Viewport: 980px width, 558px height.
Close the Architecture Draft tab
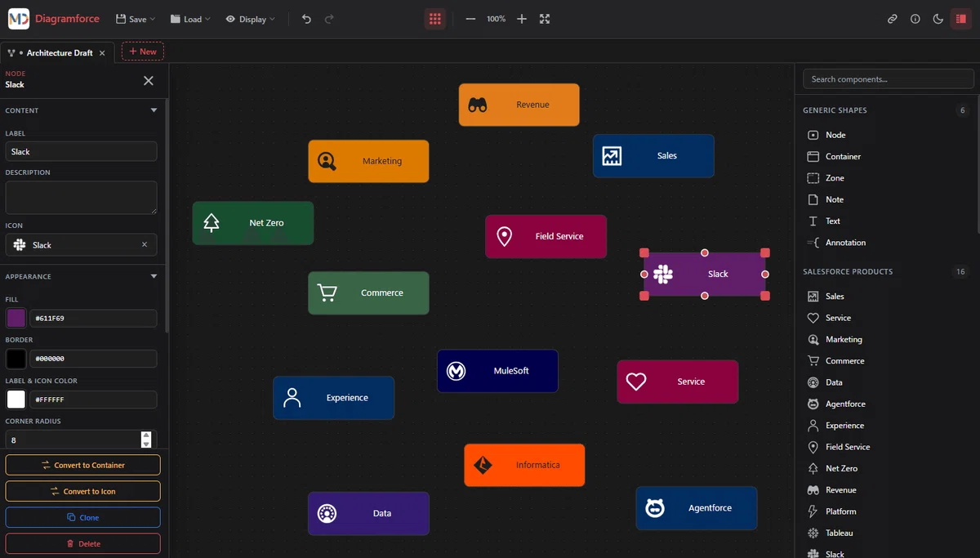click(102, 52)
